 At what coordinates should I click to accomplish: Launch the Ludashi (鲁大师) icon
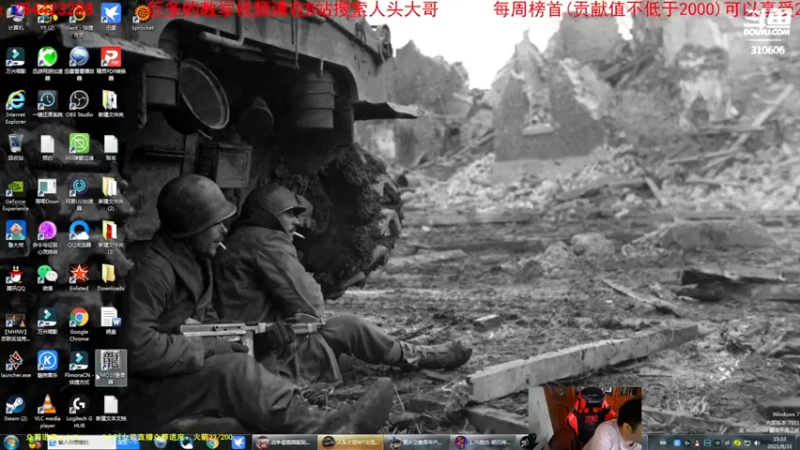[x=15, y=234]
